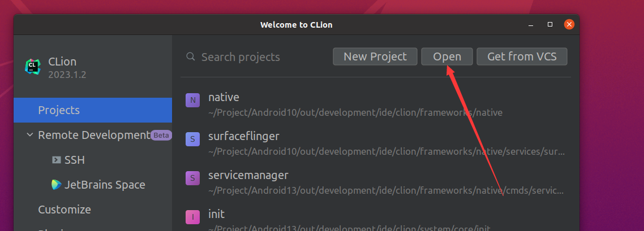Click the SSH terminal icon
The width and height of the screenshot is (644, 231).
(x=56, y=160)
